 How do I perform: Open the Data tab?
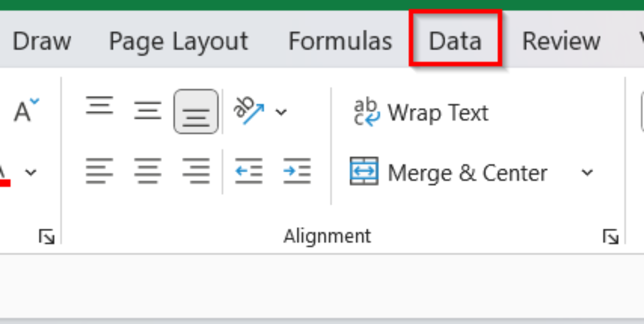click(455, 40)
